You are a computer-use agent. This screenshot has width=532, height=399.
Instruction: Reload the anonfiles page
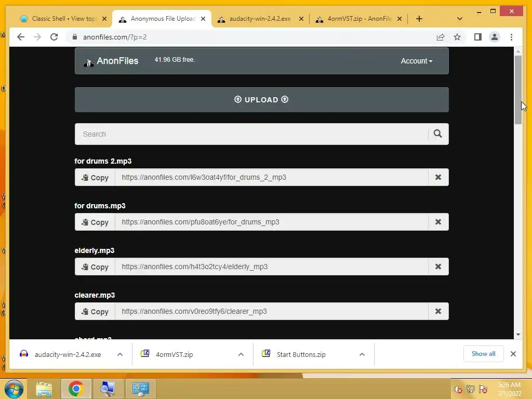(x=54, y=37)
